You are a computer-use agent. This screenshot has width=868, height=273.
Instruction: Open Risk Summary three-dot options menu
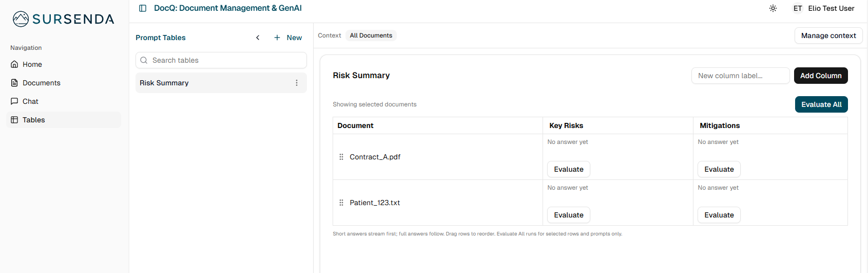[297, 83]
